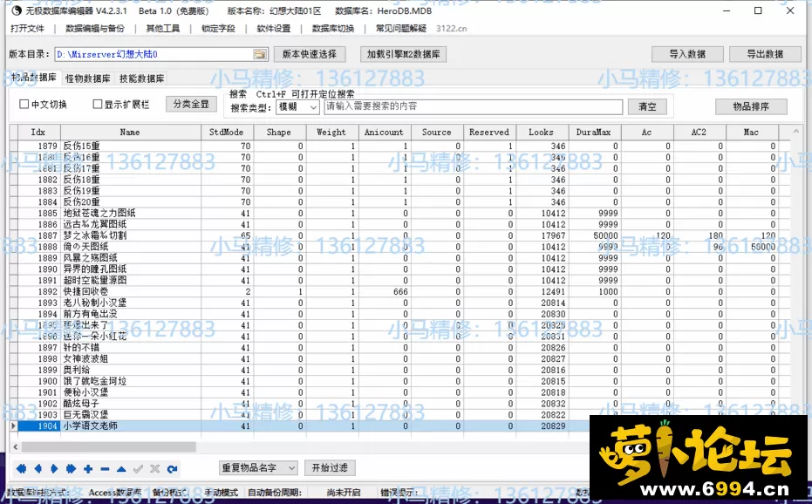Click the 版本快速选择 button

pyautogui.click(x=309, y=54)
